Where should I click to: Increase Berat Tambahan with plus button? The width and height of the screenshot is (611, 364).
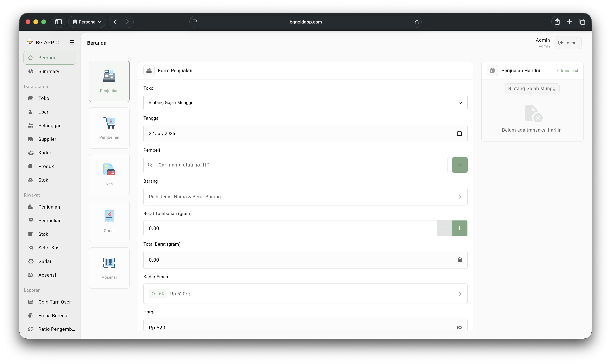tap(459, 228)
